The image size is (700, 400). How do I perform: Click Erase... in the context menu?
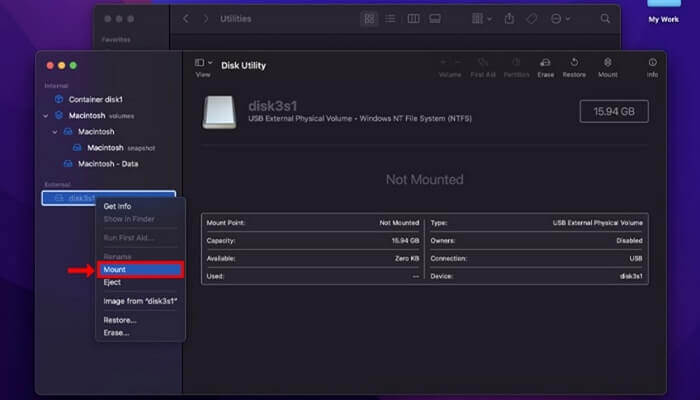pyautogui.click(x=116, y=332)
